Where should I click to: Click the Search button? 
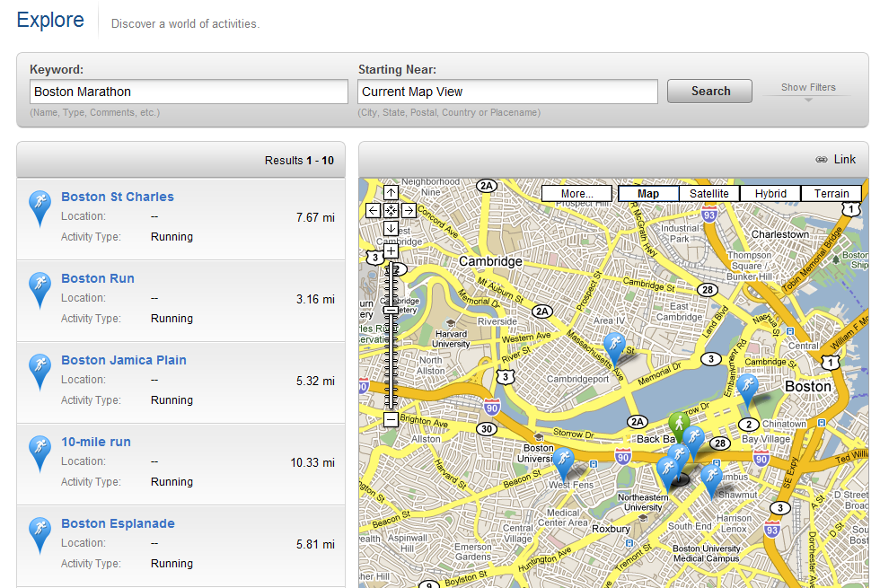pyautogui.click(x=710, y=91)
